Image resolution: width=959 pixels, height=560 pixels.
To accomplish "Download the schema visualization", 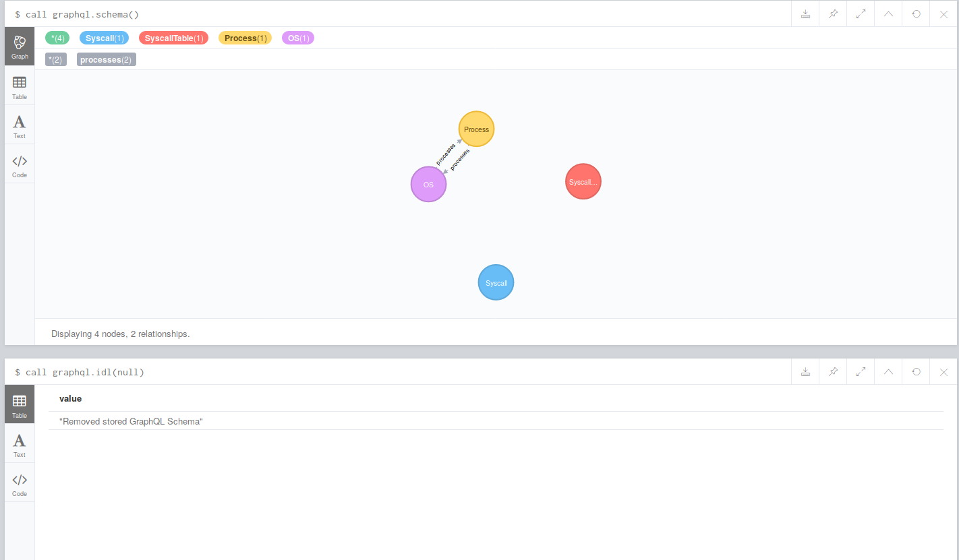I will [805, 13].
